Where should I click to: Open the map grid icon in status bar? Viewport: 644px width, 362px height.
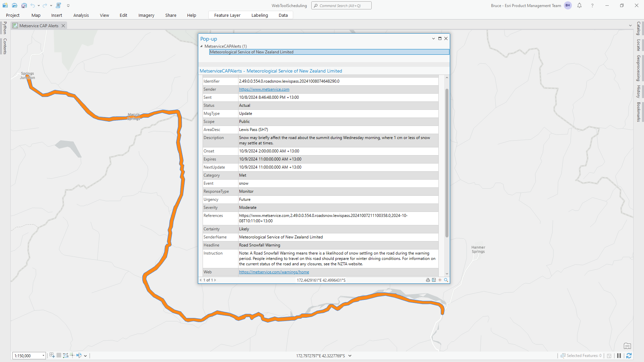[x=59, y=355]
